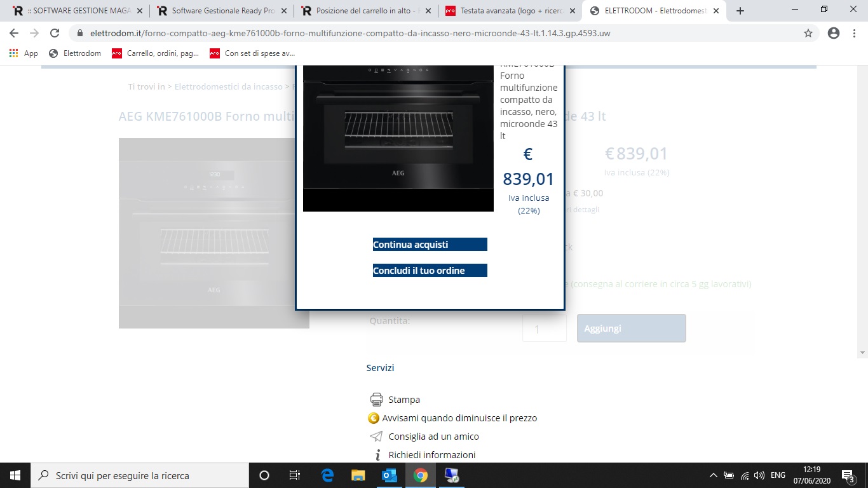The height and width of the screenshot is (488, 868).
Task: Open the Elettrodom bookmark
Action: 74,53
